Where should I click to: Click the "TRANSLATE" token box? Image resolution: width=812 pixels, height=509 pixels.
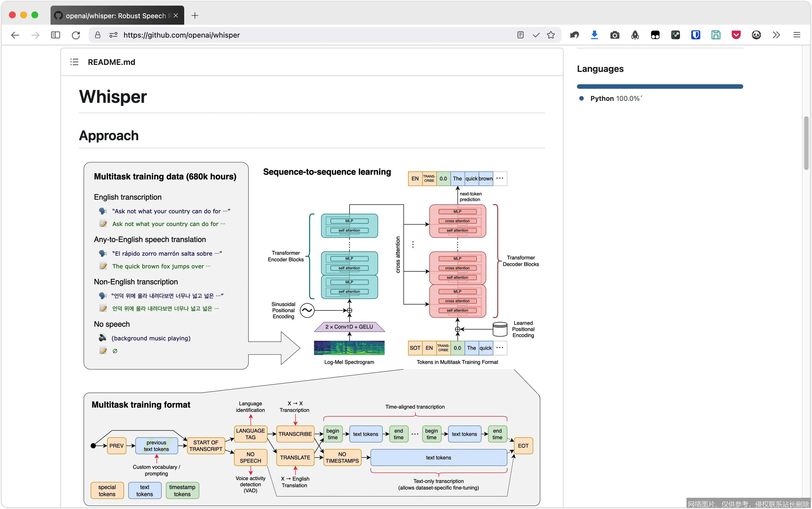click(x=295, y=458)
